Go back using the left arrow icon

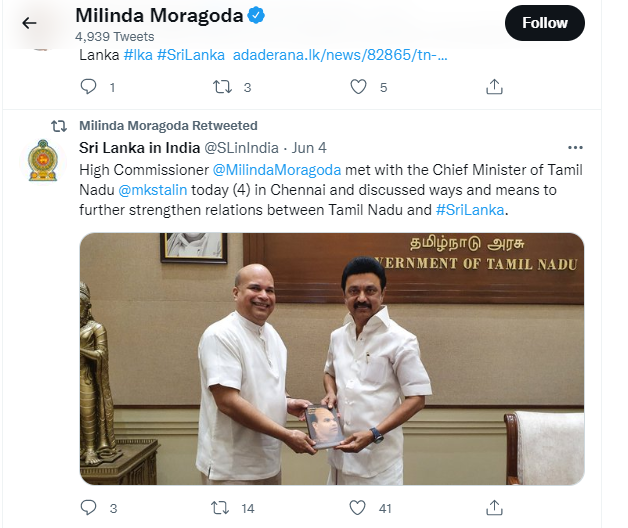29,23
